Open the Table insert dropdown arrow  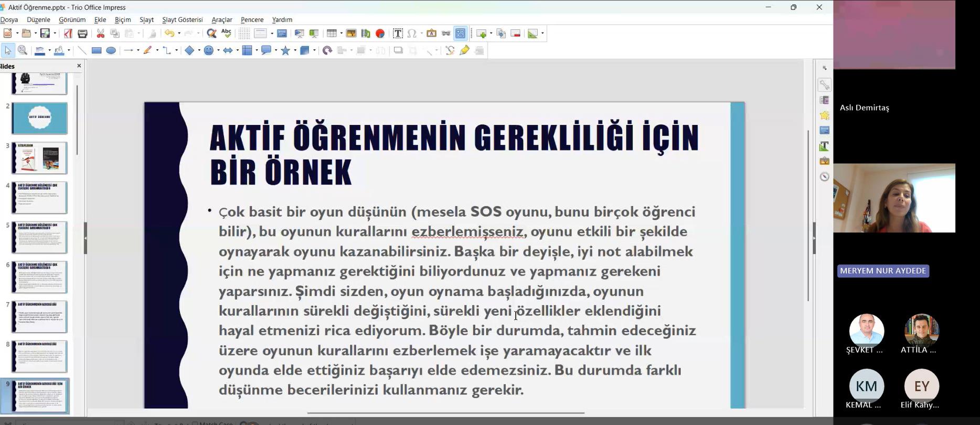click(341, 34)
